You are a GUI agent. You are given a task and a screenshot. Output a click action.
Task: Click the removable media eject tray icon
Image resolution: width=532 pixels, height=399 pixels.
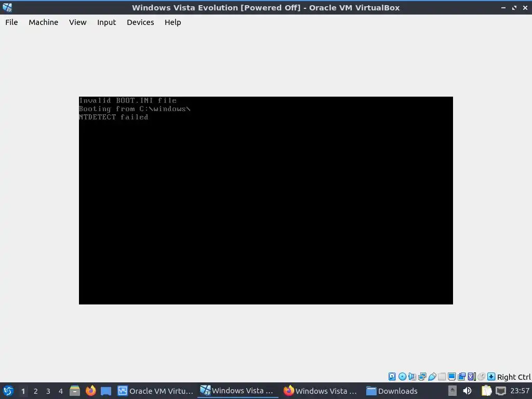[453, 391]
